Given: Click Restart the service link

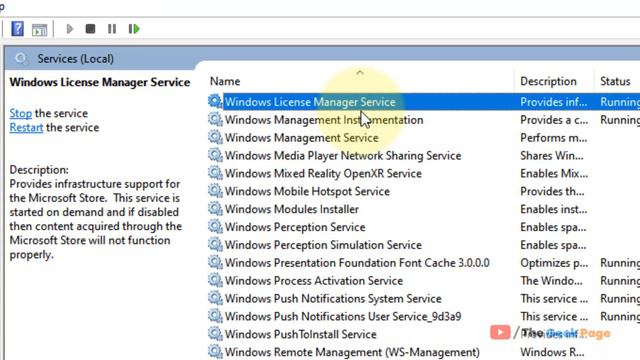Looking at the screenshot, I should 26,128.
